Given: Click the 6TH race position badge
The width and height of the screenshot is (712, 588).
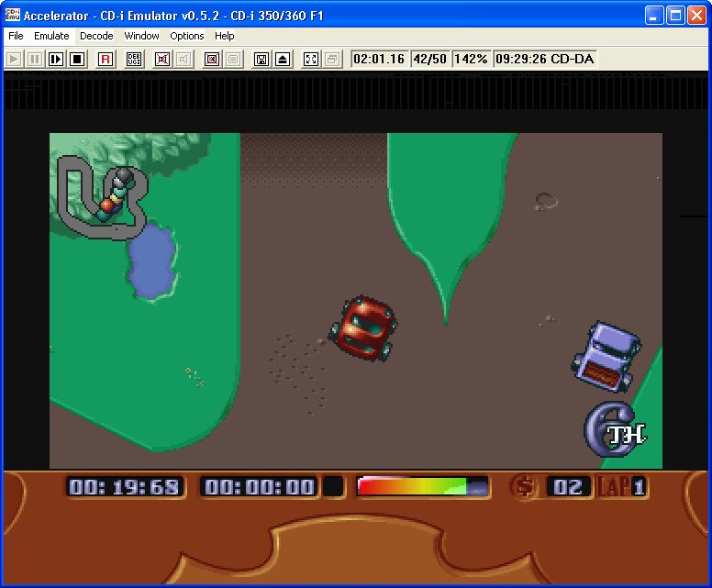Looking at the screenshot, I should point(616,429).
